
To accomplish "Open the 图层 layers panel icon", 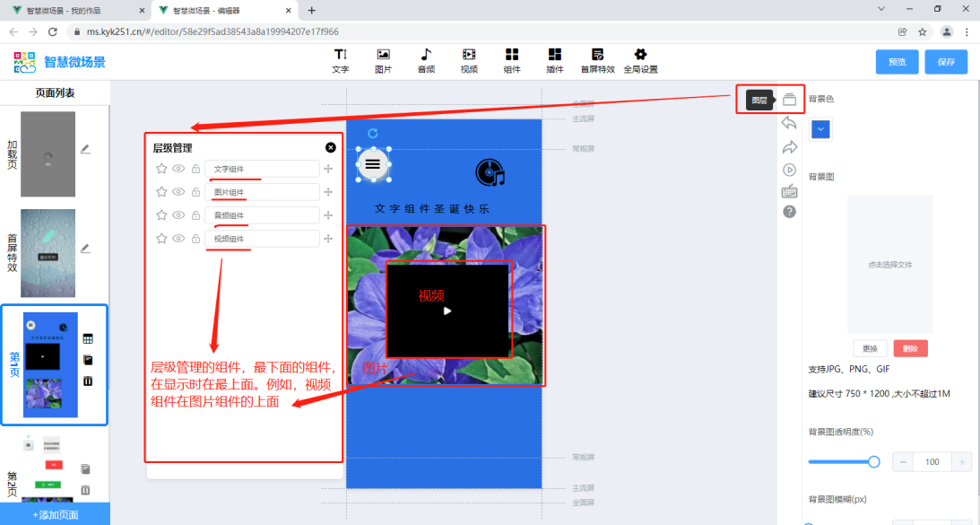I will 789,100.
